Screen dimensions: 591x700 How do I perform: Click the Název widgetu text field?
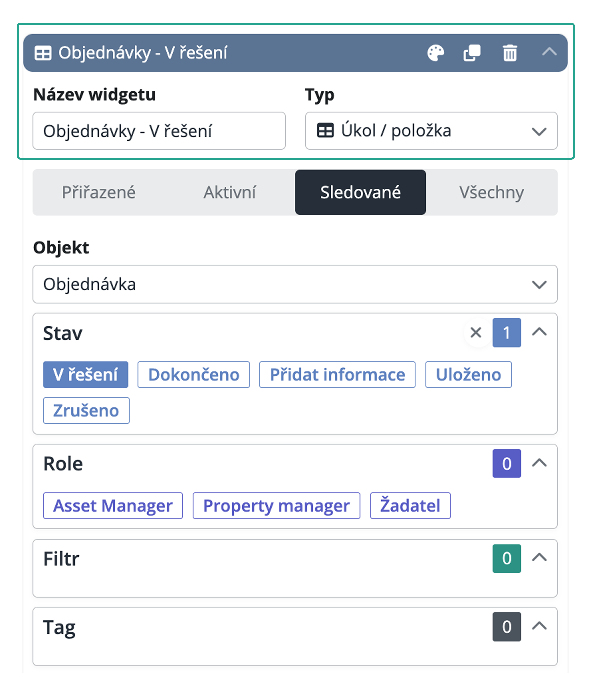pos(159,131)
